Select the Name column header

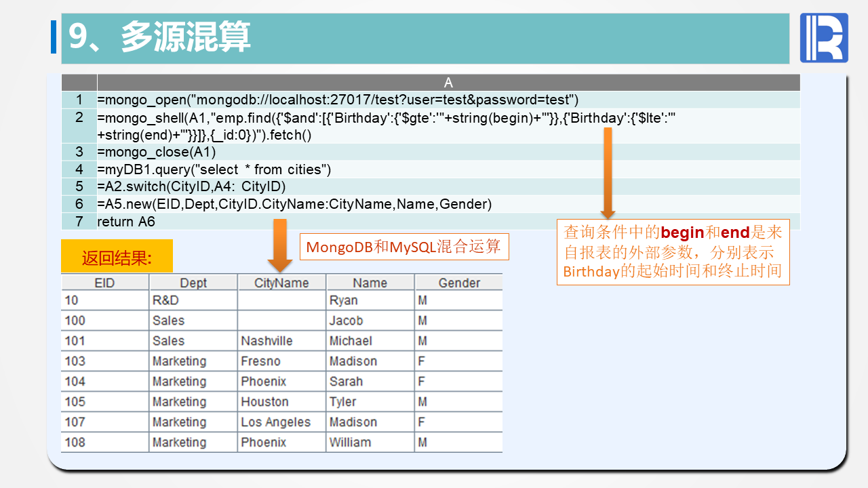370,283
